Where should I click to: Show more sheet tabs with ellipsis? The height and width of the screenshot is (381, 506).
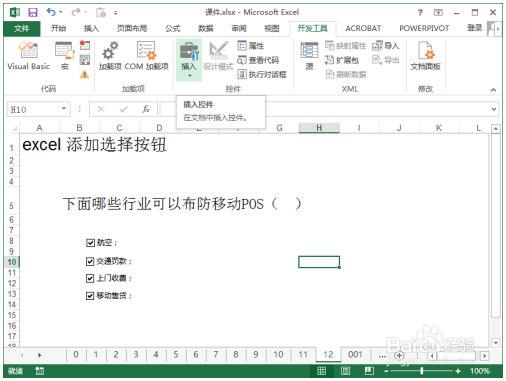(x=382, y=355)
